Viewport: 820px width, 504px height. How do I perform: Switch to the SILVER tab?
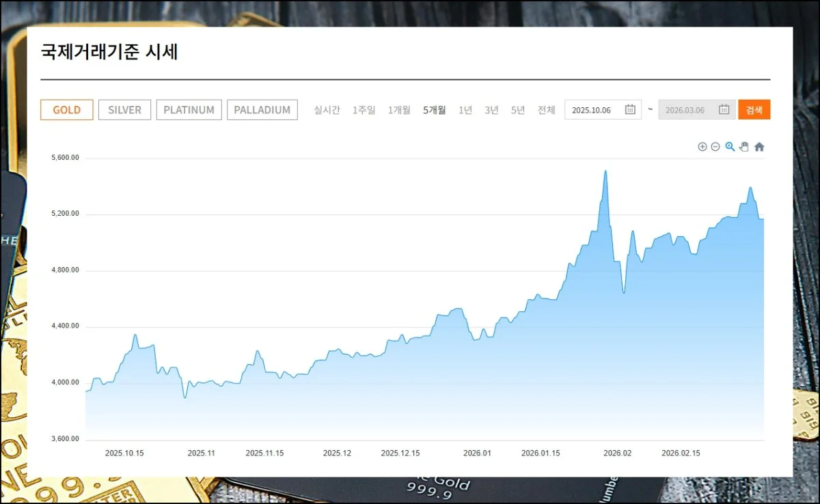(124, 110)
